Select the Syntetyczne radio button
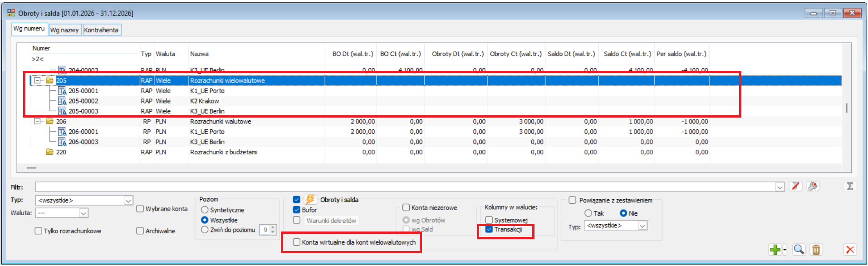The width and height of the screenshot is (868, 266). point(205,210)
